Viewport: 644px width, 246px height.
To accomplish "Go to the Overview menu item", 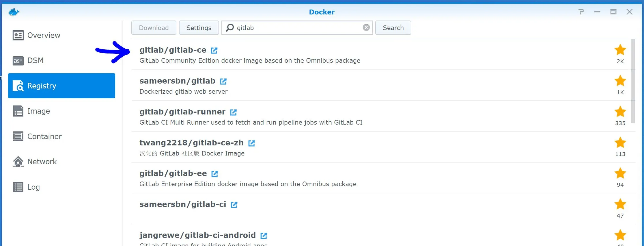I will pyautogui.click(x=61, y=35).
